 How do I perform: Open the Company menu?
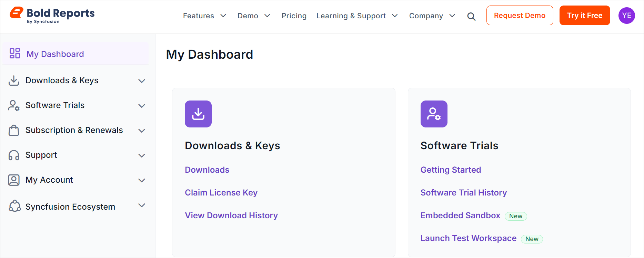(426, 16)
